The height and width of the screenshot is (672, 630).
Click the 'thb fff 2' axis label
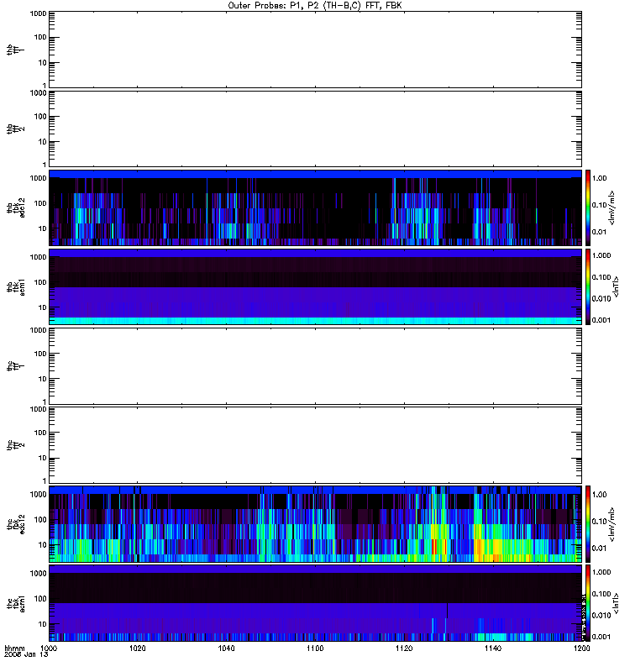pyautogui.click(x=15, y=129)
